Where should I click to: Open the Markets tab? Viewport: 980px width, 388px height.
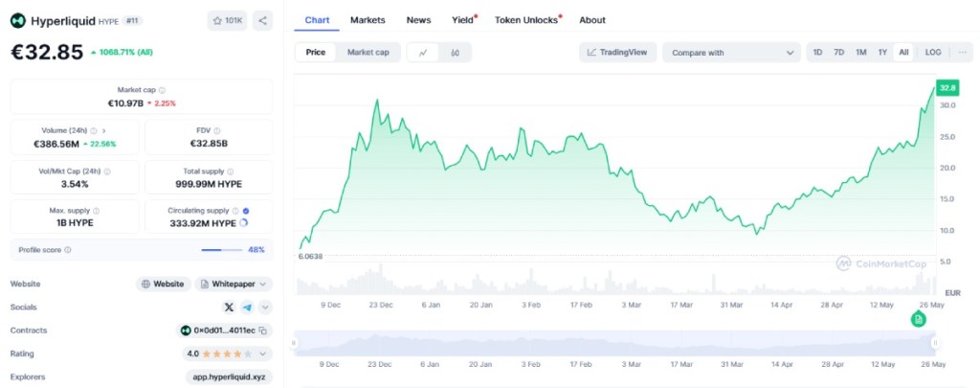point(367,20)
